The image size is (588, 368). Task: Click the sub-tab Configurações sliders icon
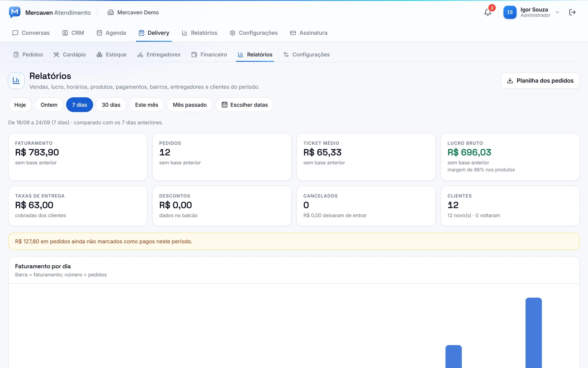click(x=286, y=54)
